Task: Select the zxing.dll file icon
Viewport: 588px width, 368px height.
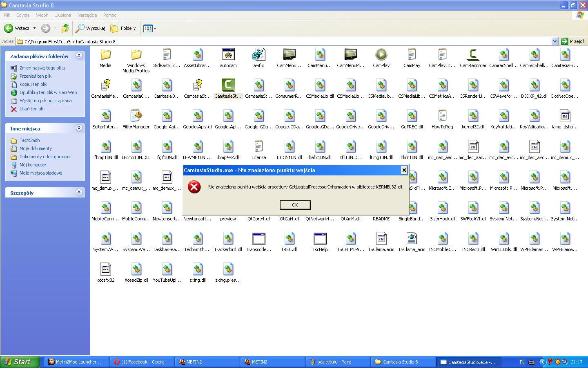Action: [197, 269]
